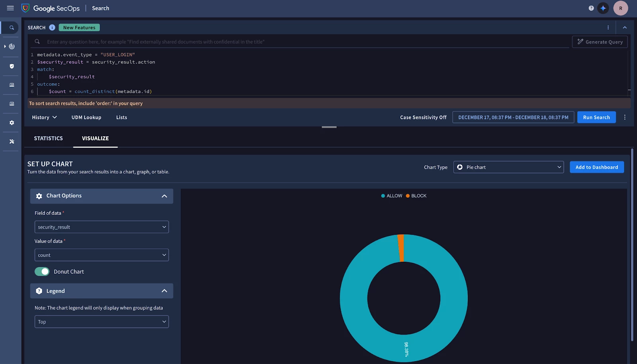Click the panel resize handle under search bar

[x=329, y=127]
